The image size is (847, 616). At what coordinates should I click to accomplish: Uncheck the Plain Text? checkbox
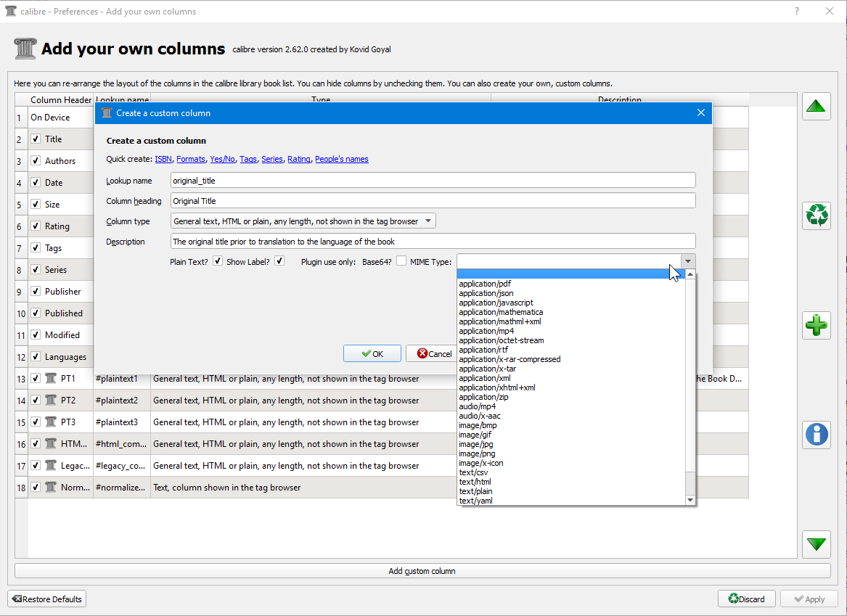218,261
